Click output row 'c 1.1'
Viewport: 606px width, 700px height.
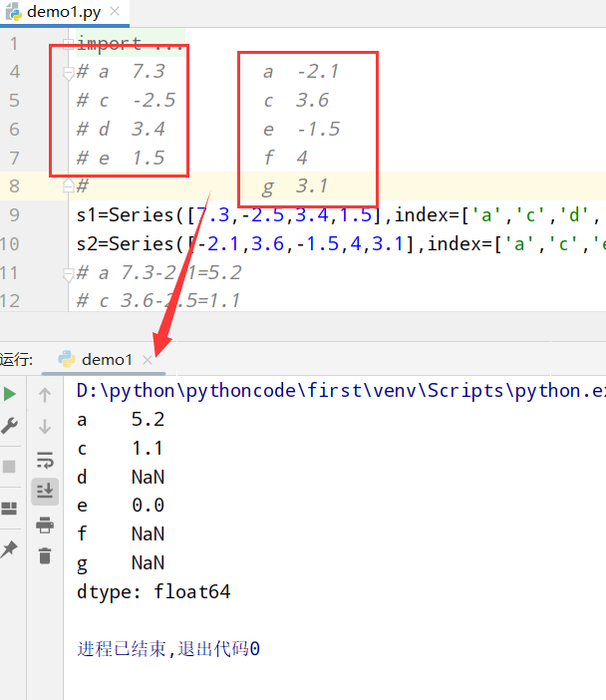[x=121, y=448]
